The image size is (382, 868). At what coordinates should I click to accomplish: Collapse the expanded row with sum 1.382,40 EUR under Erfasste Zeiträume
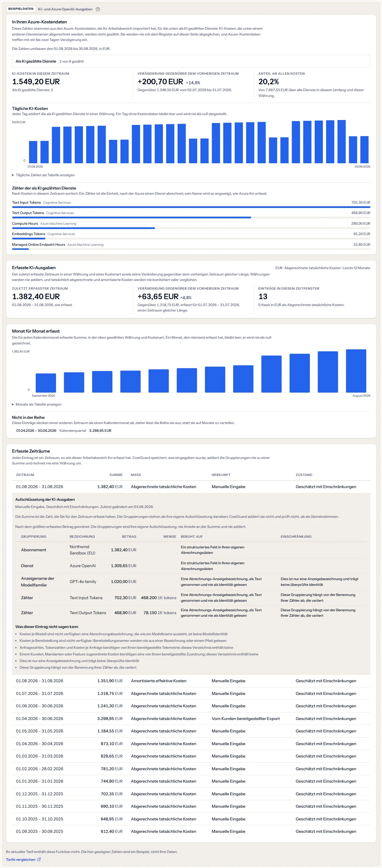191,487
